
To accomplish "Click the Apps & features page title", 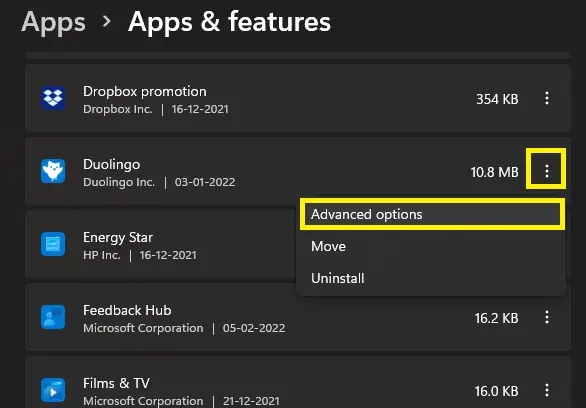I will point(229,21).
